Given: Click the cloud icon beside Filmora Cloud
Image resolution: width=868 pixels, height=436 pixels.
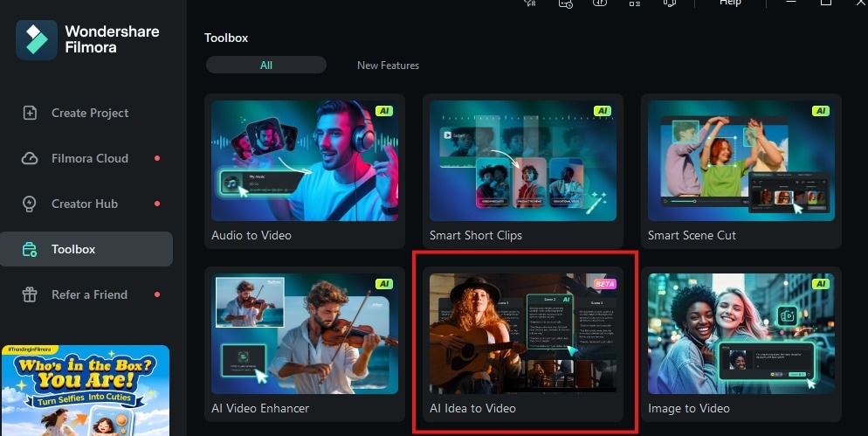Looking at the screenshot, I should coord(30,158).
